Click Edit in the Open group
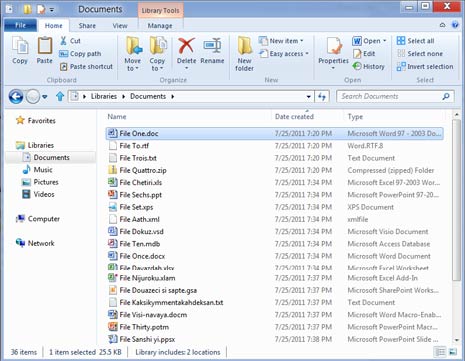This screenshot has width=465, height=361. click(x=364, y=54)
